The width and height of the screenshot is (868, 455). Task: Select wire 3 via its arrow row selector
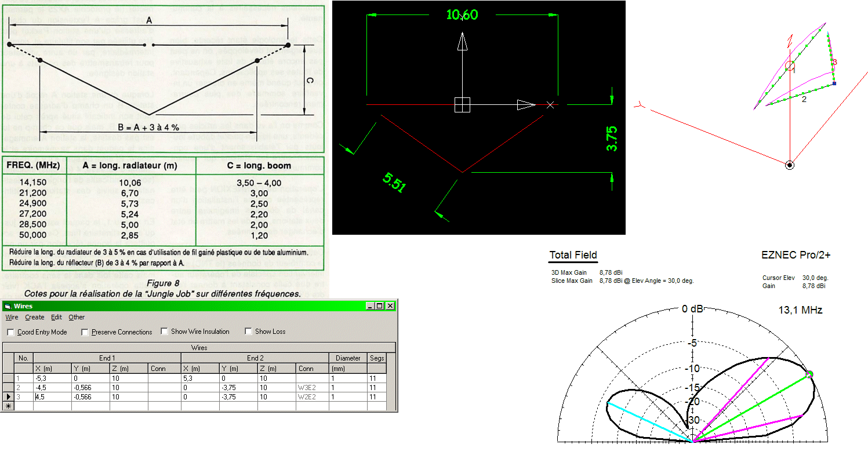[x=8, y=397]
